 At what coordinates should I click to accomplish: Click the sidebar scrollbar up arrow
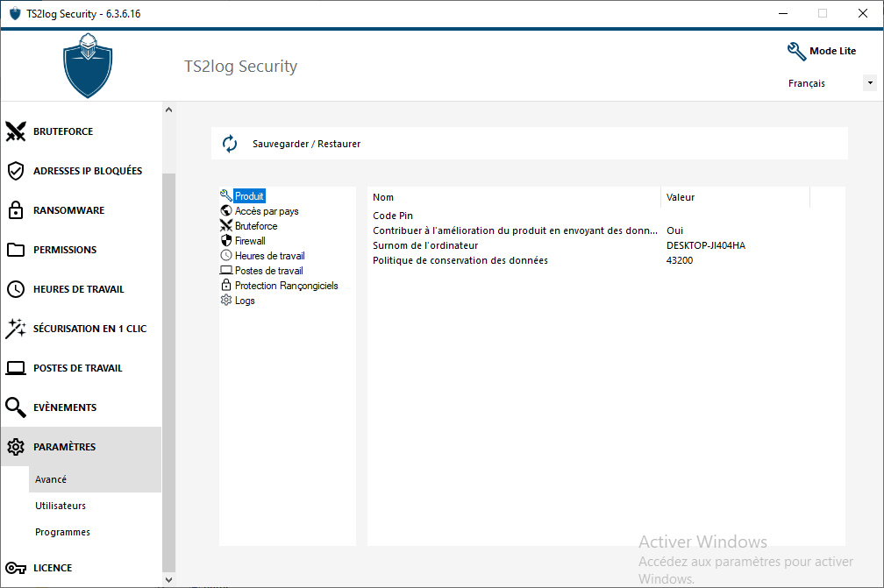coord(168,110)
